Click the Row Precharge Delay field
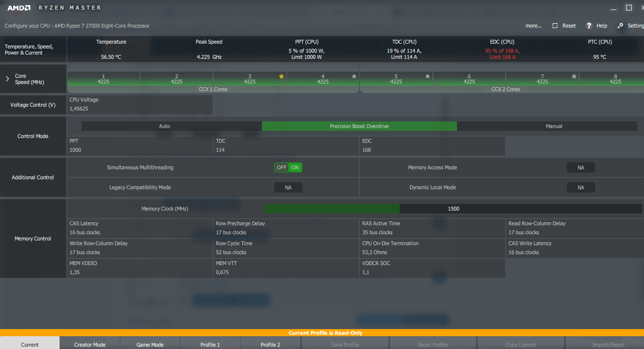The width and height of the screenshot is (644, 349). tap(286, 228)
